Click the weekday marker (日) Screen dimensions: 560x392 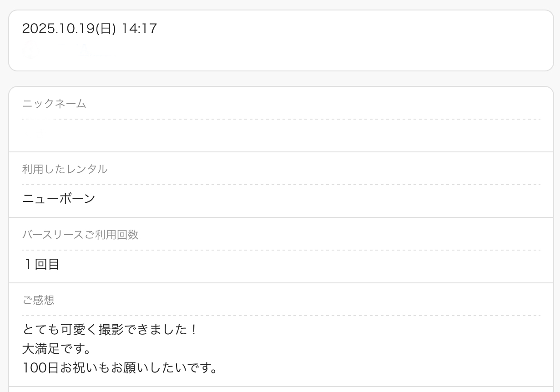point(105,29)
